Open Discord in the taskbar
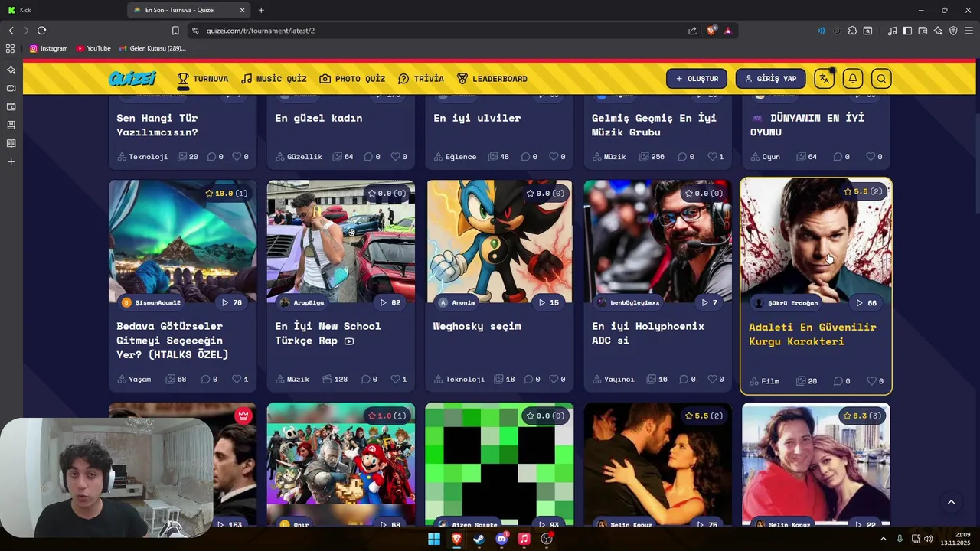This screenshot has width=980, height=551. (501, 539)
